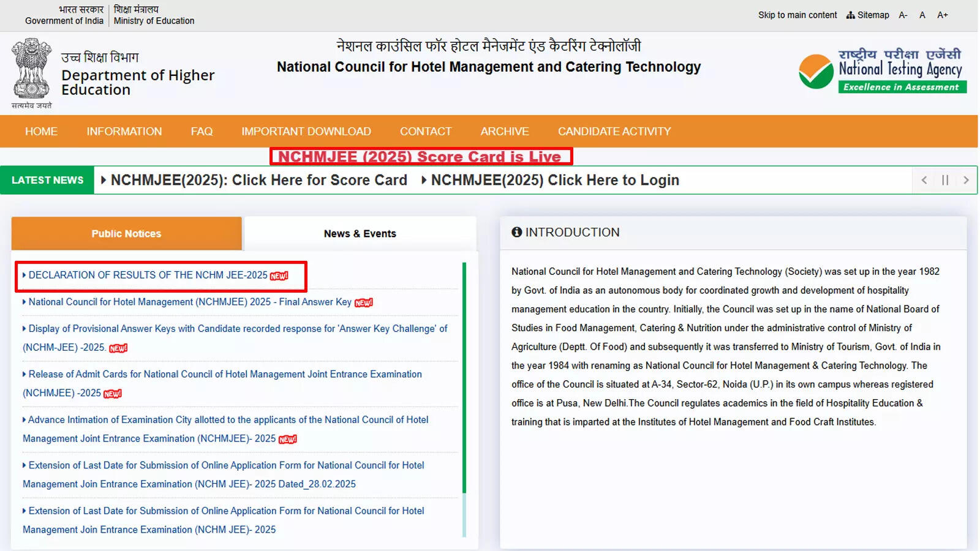Open NCHMJEE(2025) Click Here for Score Card
Viewport: 980px width, 551px height.
click(258, 180)
